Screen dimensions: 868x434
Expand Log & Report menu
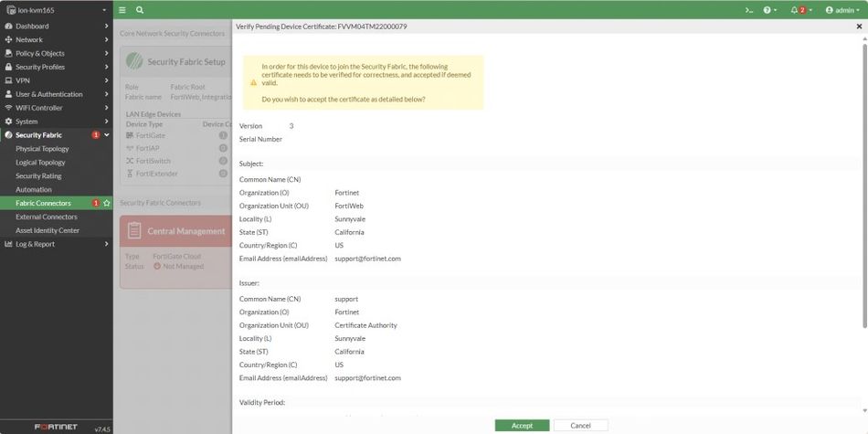[x=57, y=244]
